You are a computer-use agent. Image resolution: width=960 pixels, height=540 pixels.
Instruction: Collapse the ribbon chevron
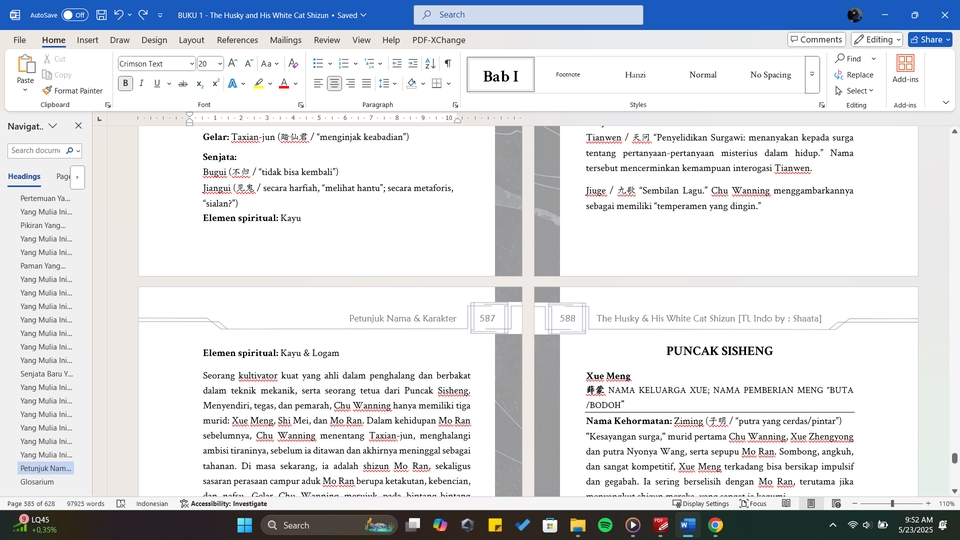point(946,103)
